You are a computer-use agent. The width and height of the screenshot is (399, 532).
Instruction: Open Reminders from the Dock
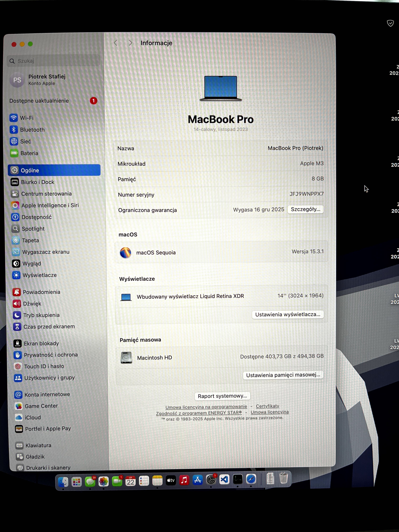[144, 481]
